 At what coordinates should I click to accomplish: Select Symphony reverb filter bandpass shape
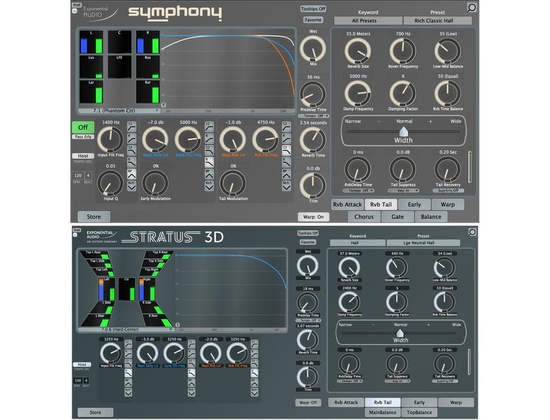pos(287,174)
